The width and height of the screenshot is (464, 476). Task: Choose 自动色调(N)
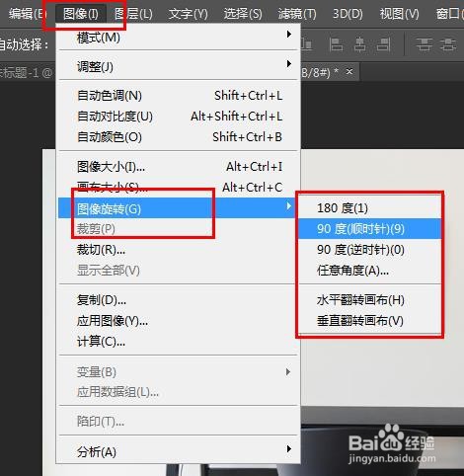(x=178, y=96)
